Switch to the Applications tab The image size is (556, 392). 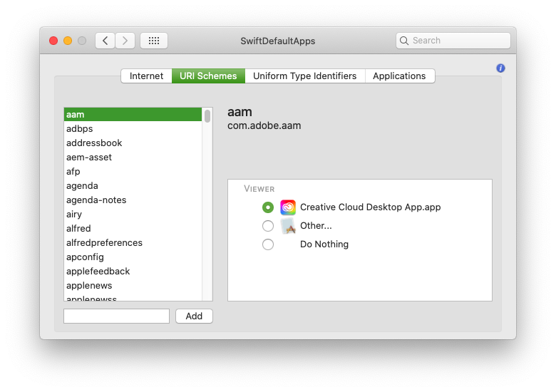pos(399,76)
